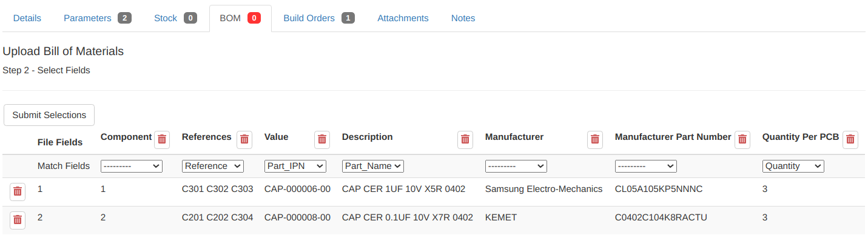
Task: Remove the Description column
Action: click(465, 139)
